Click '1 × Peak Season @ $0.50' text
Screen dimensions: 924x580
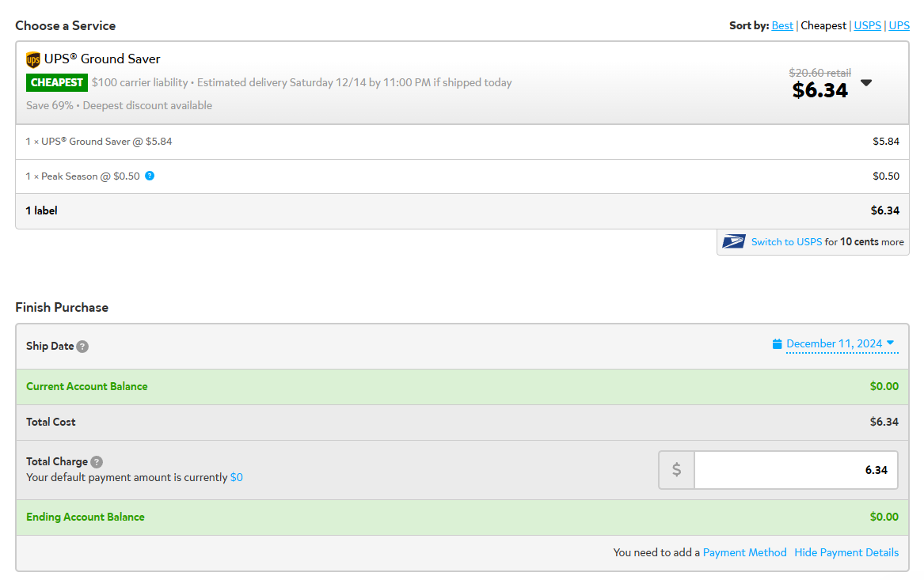click(x=82, y=176)
